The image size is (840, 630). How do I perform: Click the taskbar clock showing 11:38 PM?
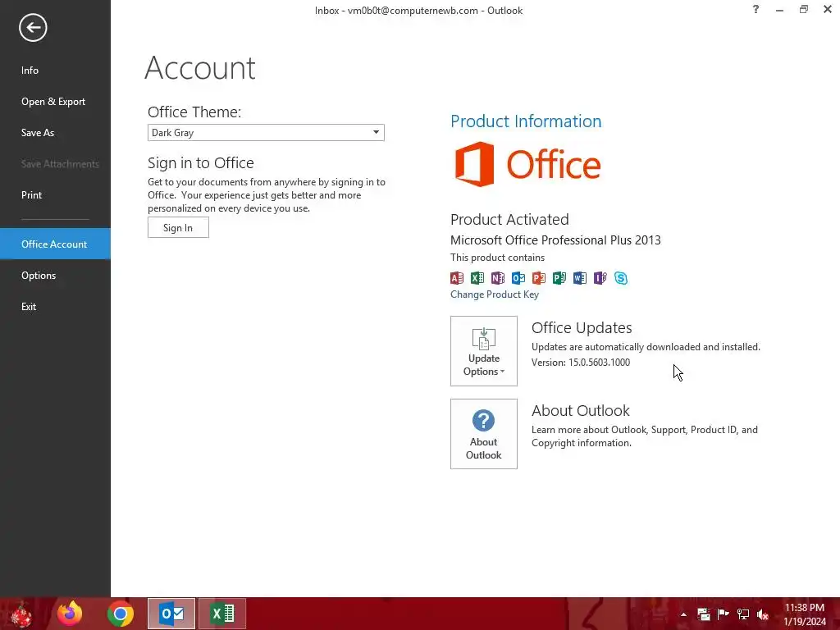(x=805, y=614)
